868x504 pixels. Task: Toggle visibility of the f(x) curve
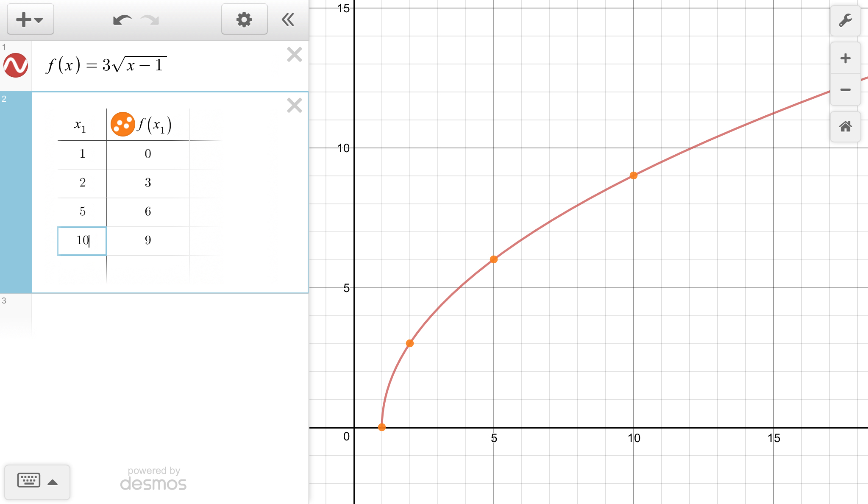(16, 65)
